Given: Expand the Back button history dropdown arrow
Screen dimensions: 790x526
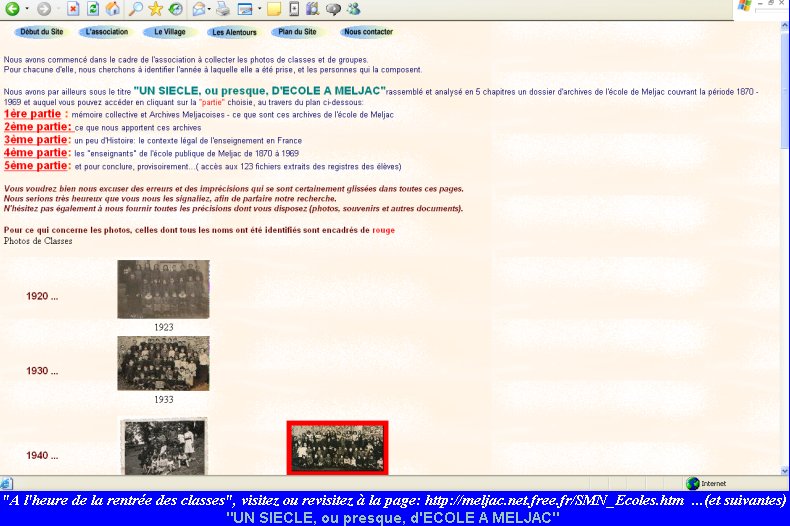Looking at the screenshot, I should pos(27,9).
